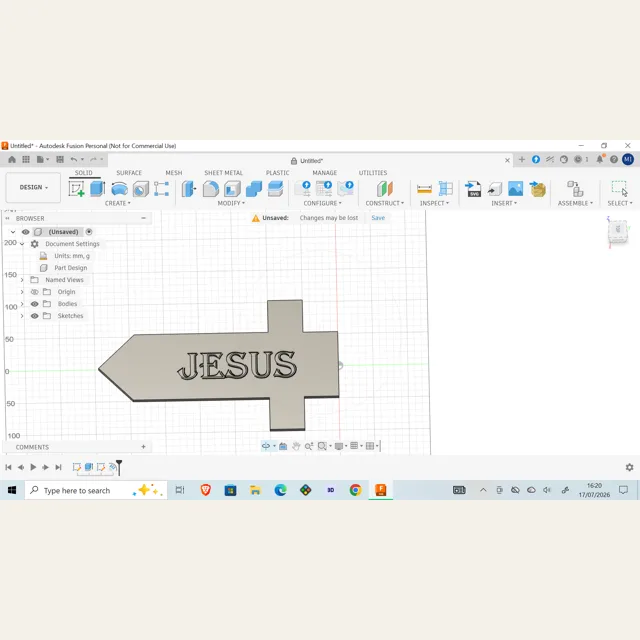
Task: Expand the Sketches folder node
Action: 22,316
